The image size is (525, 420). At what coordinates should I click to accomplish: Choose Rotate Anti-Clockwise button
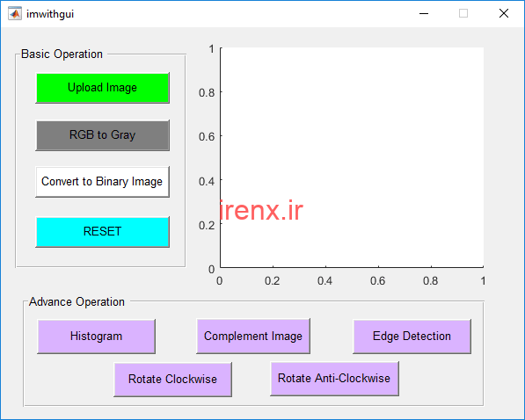click(334, 379)
